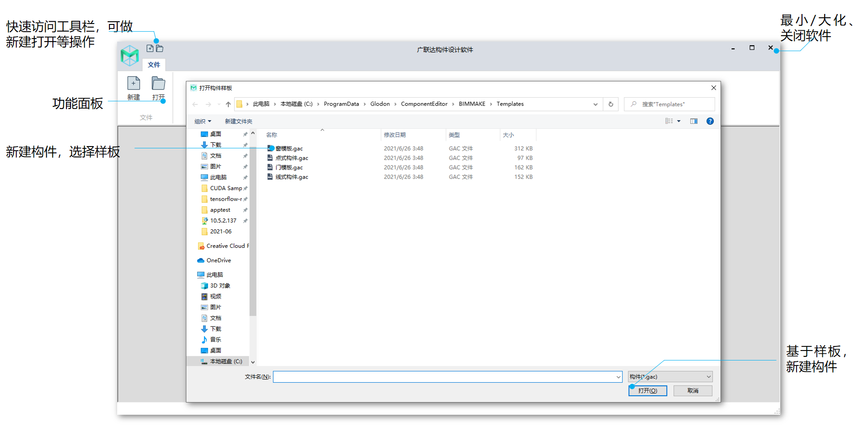Click the BIMMAKE breadcrumb segment
Viewport: 868px width, 436px height.
[472, 104]
